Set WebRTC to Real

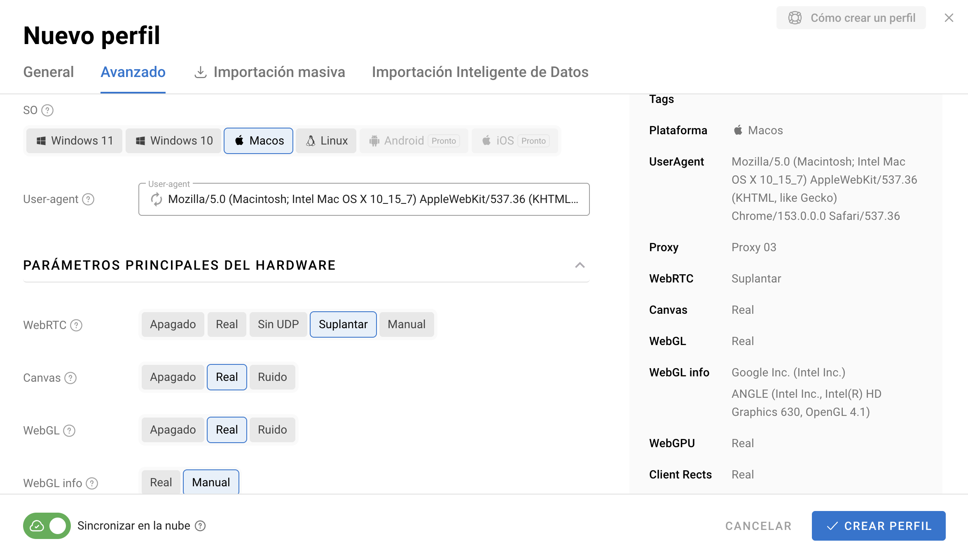click(x=227, y=324)
